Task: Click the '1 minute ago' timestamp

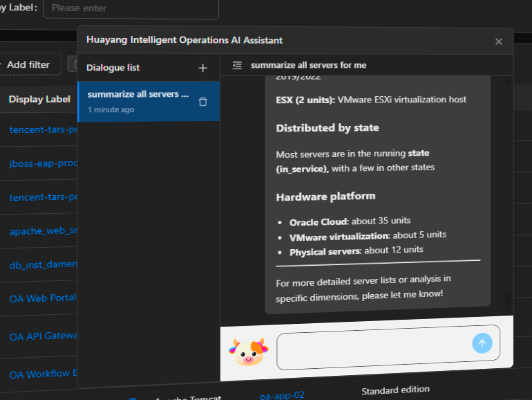Action: (111, 110)
